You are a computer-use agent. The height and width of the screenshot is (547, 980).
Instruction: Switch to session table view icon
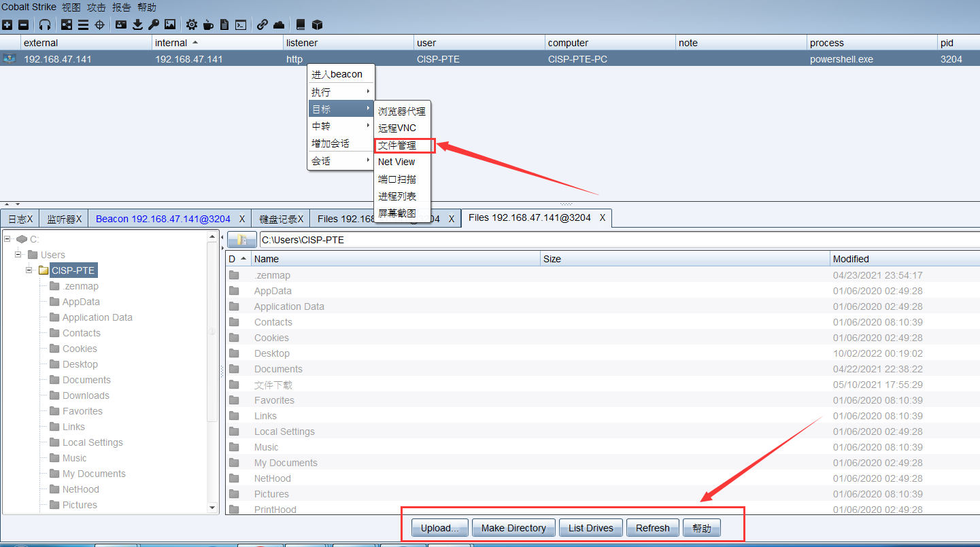83,24
